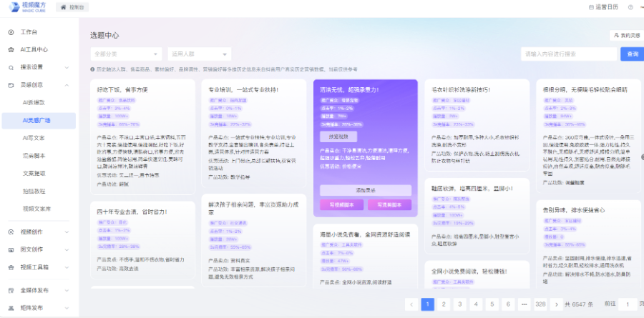Viewport: 644px width, 318px height.
Task: Click the 工作台 sidebar icon
Action: pyautogui.click(x=11, y=32)
